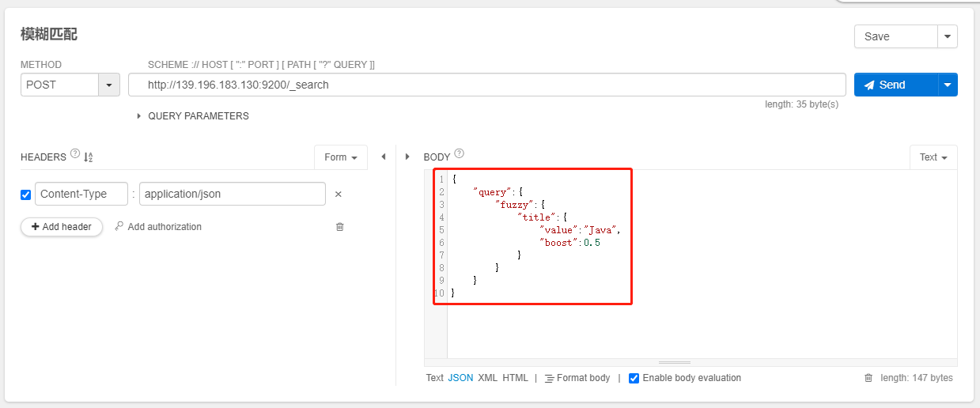Click the "value":"Java" line in body

point(580,230)
